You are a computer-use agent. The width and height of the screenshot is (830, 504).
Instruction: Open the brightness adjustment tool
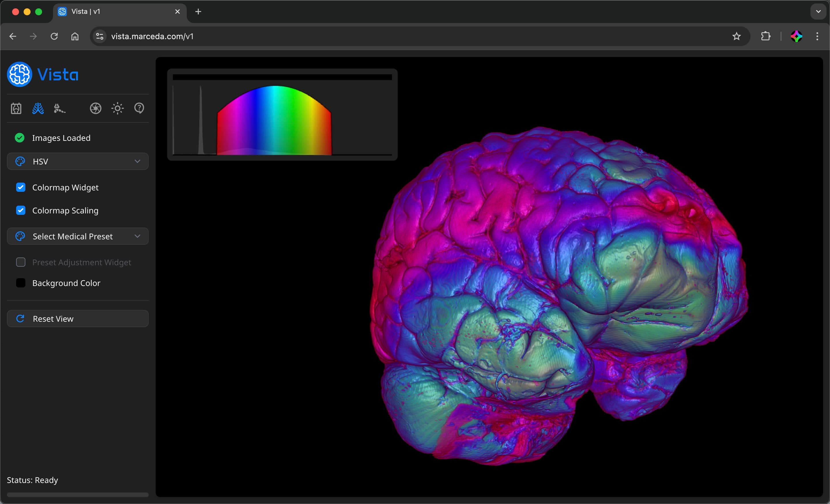point(117,108)
